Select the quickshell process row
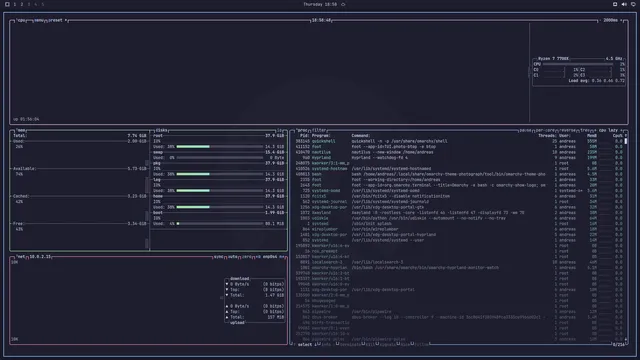 click(459, 141)
